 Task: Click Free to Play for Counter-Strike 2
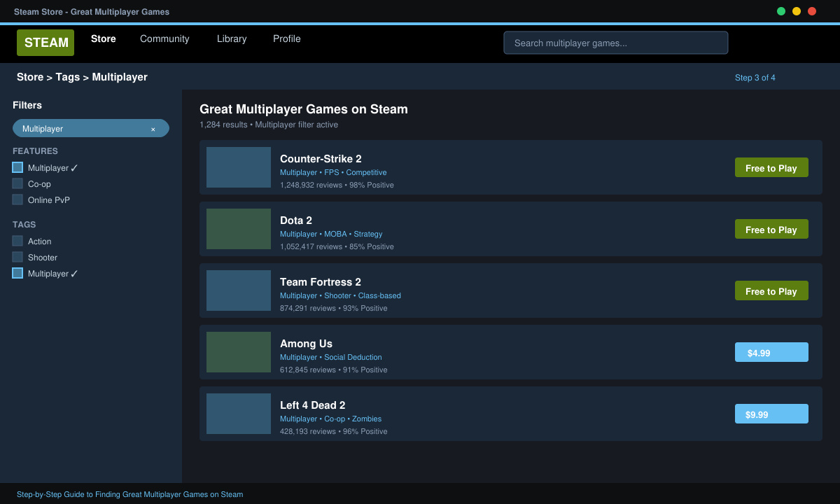point(771,167)
